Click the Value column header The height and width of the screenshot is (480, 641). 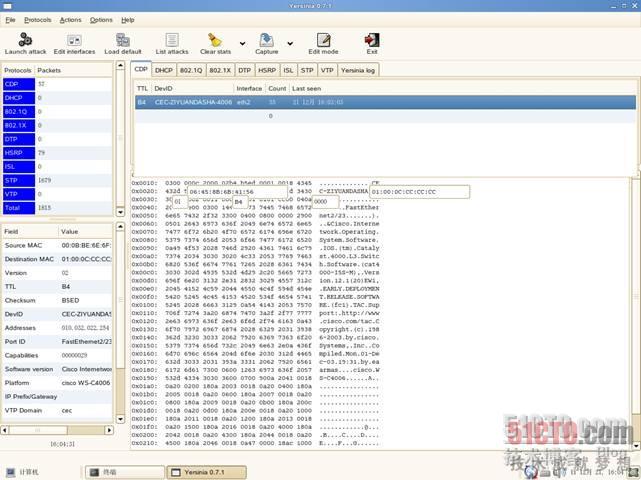click(x=85, y=231)
